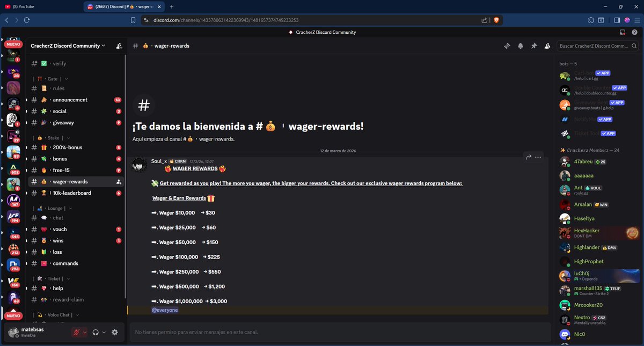Click the @everyone mention
This screenshot has width=644, height=346.
coord(165,310)
